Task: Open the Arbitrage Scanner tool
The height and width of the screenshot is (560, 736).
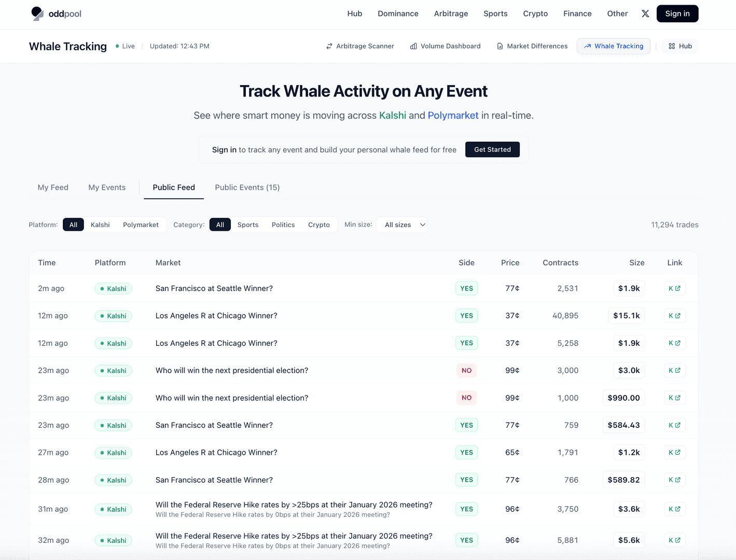Action: (360, 46)
